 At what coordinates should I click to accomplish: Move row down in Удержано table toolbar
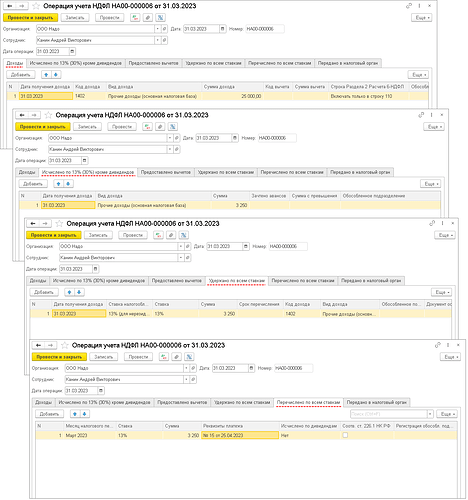coord(79,292)
